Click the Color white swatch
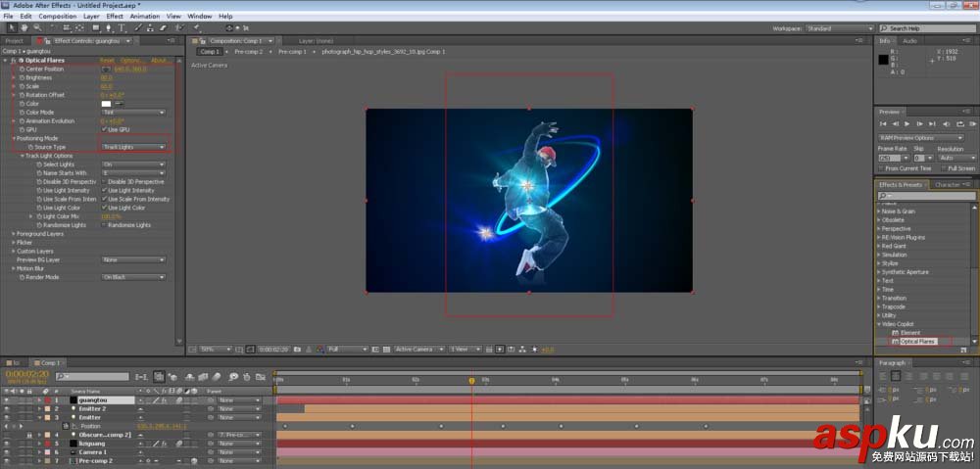The width and height of the screenshot is (980, 469). 106,103
